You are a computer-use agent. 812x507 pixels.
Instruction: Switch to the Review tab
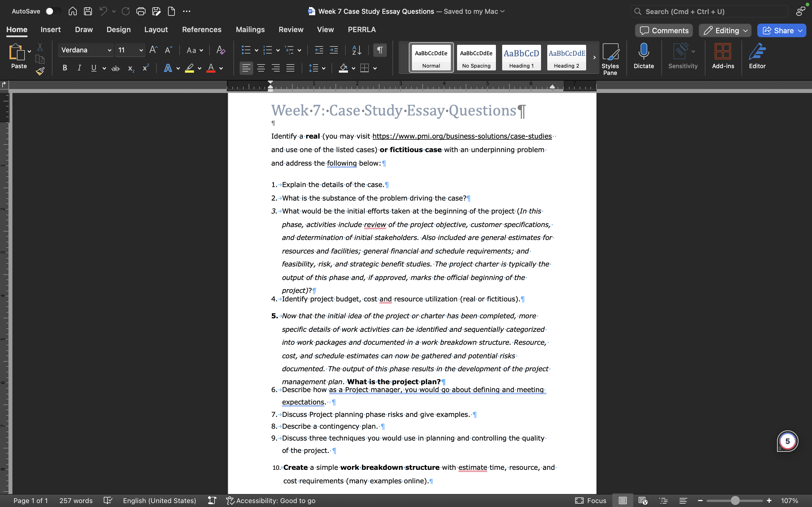pyautogui.click(x=291, y=30)
